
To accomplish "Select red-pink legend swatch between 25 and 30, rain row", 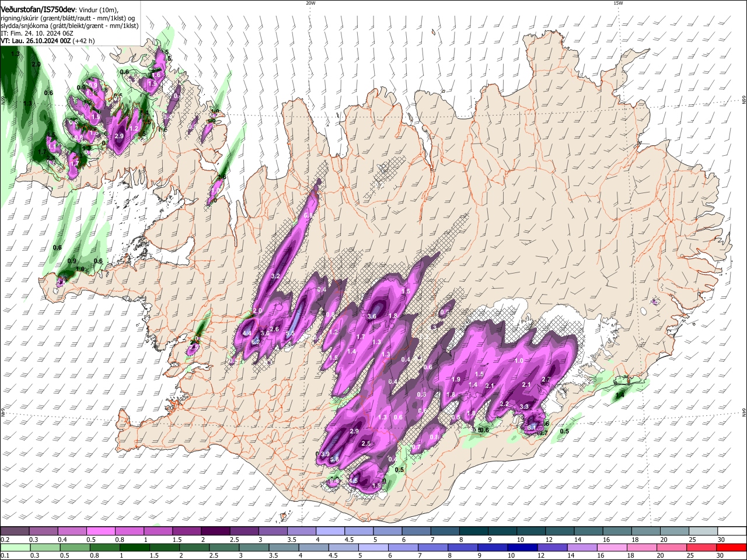I will [703, 547].
